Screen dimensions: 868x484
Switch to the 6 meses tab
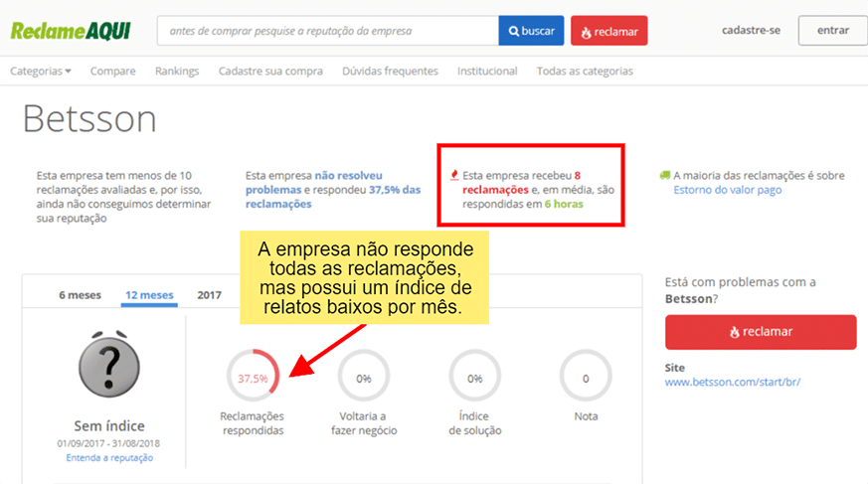pyautogui.click(x=80, y=295)
